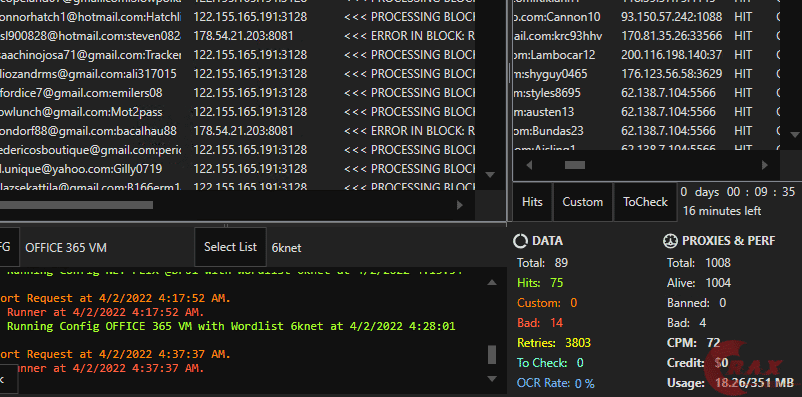Select hit row ending in austen13
This screenshot has height=397, width=802.
coord(647,112)
